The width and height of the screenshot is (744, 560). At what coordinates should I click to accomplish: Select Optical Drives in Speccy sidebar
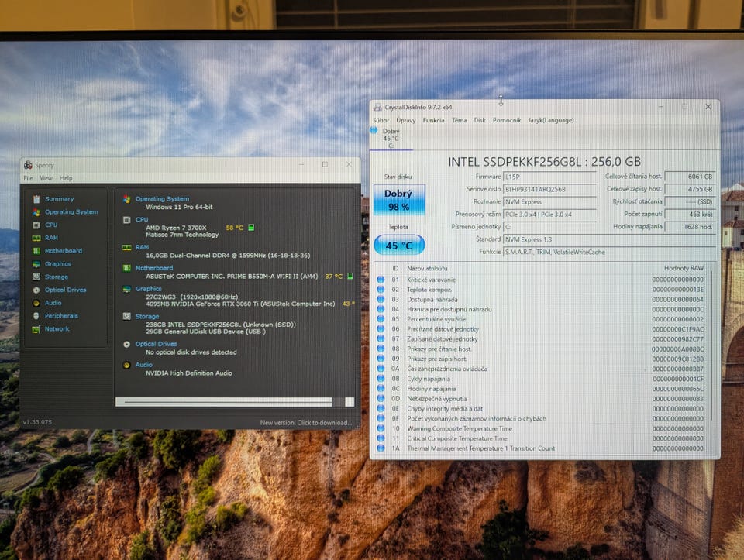[x=65, y=290]
